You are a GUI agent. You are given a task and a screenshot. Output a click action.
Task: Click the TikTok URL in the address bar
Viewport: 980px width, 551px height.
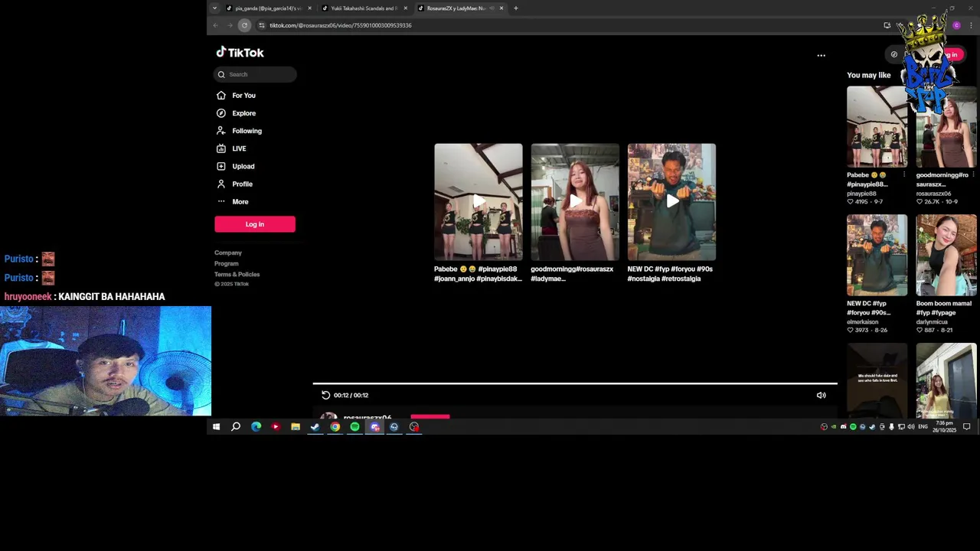click(341, 25)
